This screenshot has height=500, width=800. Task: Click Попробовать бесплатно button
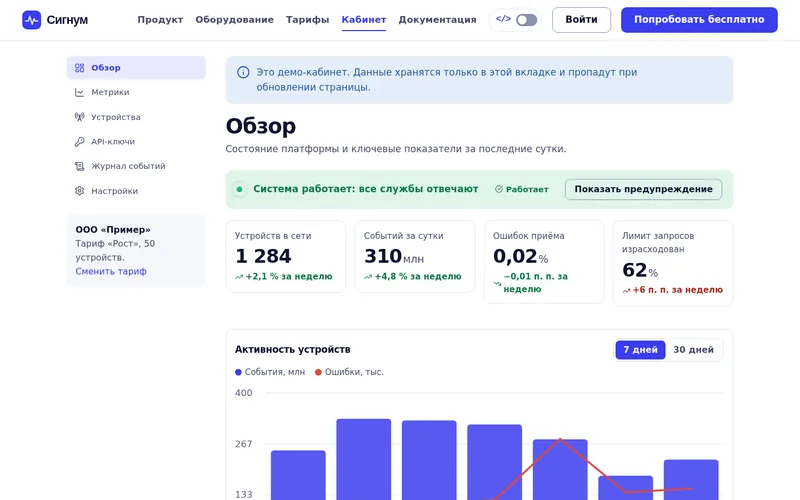pos(699,20)
